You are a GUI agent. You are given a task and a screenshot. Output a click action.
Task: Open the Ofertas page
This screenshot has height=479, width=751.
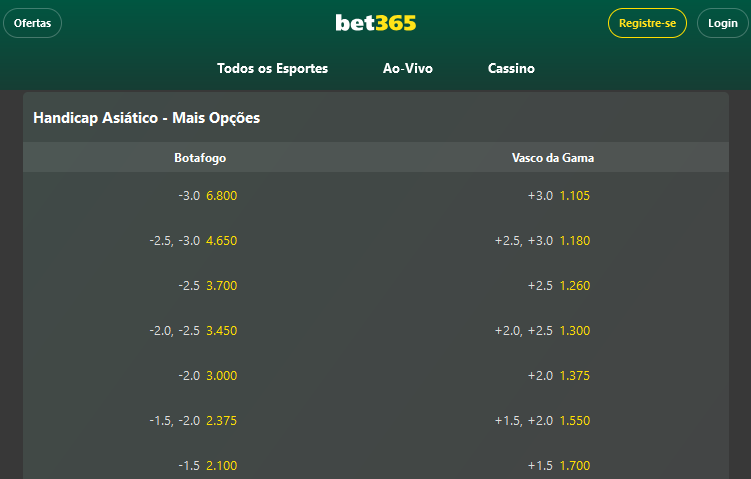pyautogui.click(x=32, y=23)
